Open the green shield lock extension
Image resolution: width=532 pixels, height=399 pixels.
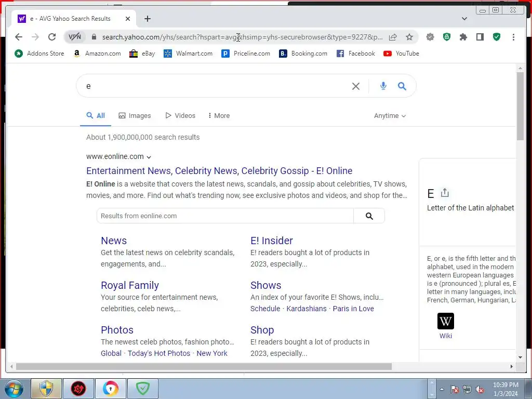(x=447, y=37)
